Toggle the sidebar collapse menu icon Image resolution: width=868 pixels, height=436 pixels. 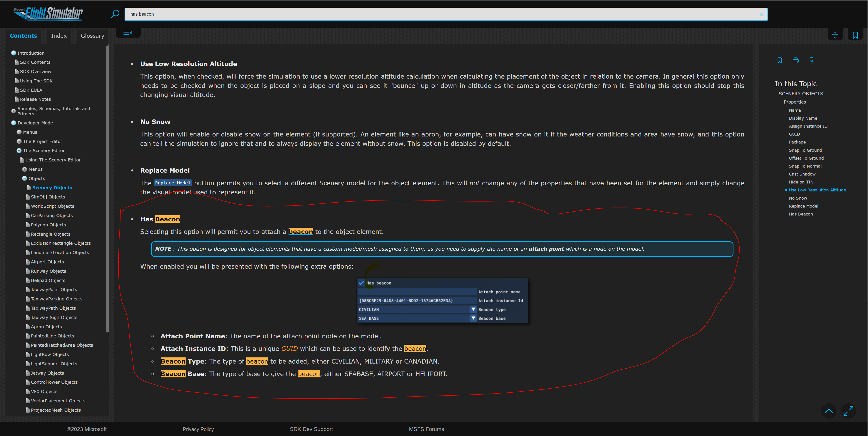(127, 33)
